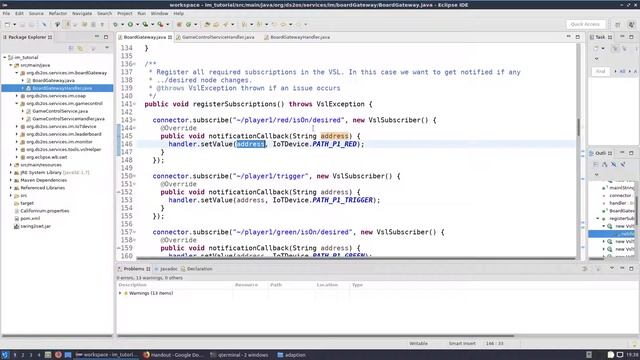Open Package Explorer view menu

(x=107, y=48)
